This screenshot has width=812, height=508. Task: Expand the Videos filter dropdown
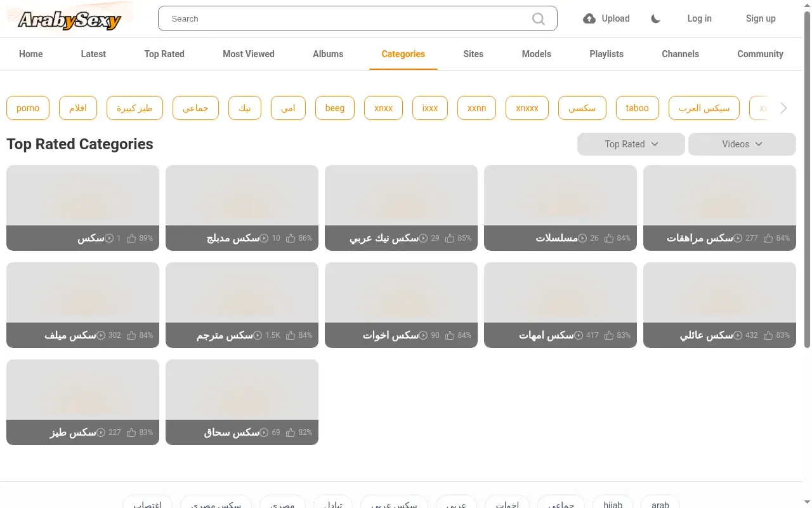pyautogui.click(x=742, y=144)
